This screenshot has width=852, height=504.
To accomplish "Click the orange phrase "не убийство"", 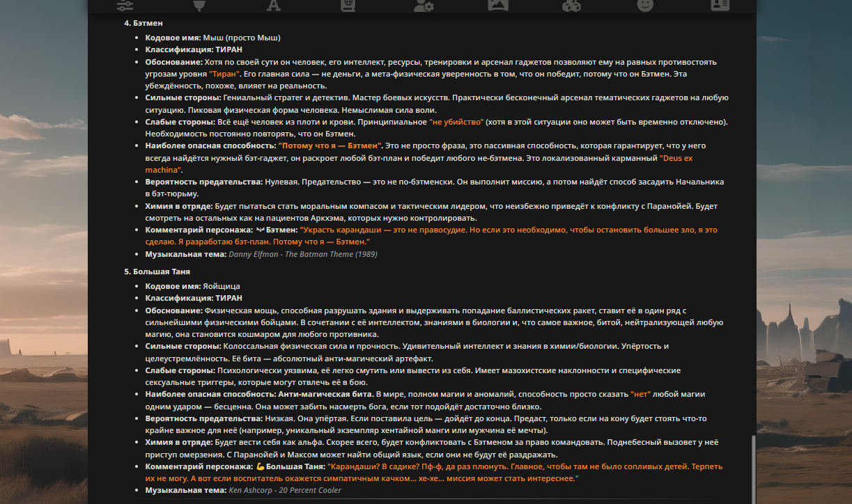I will [x=456, y=122].
